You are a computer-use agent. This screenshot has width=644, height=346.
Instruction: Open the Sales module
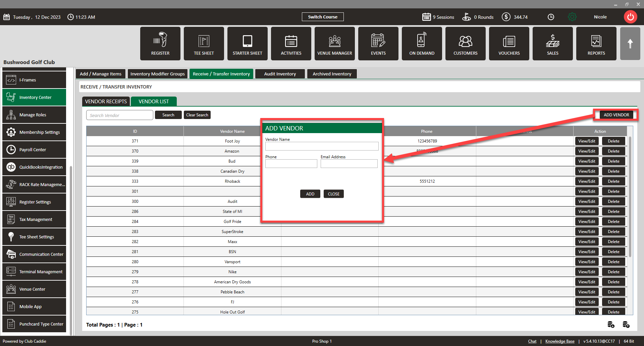click(553, 44)
